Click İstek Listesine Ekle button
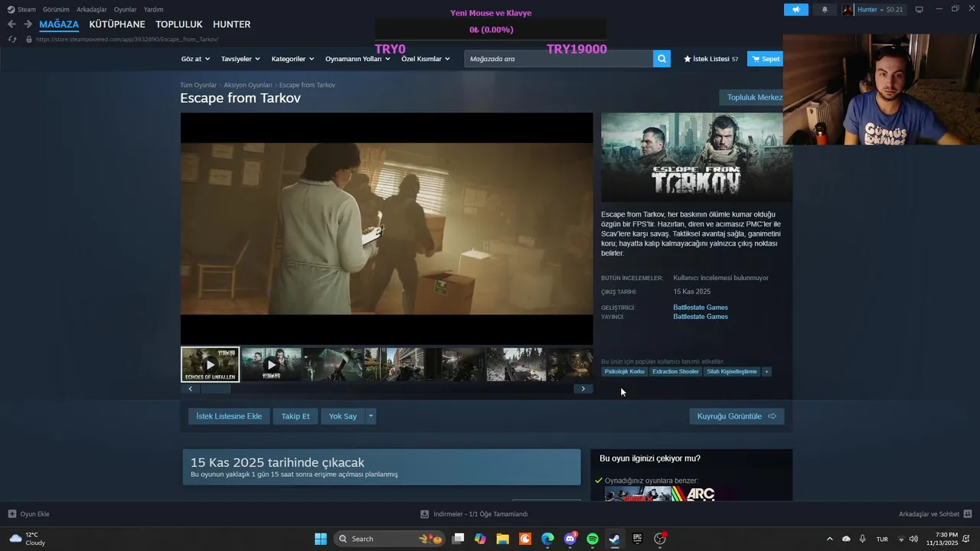Screen dimensions: 980x551 tap(229, 416)
